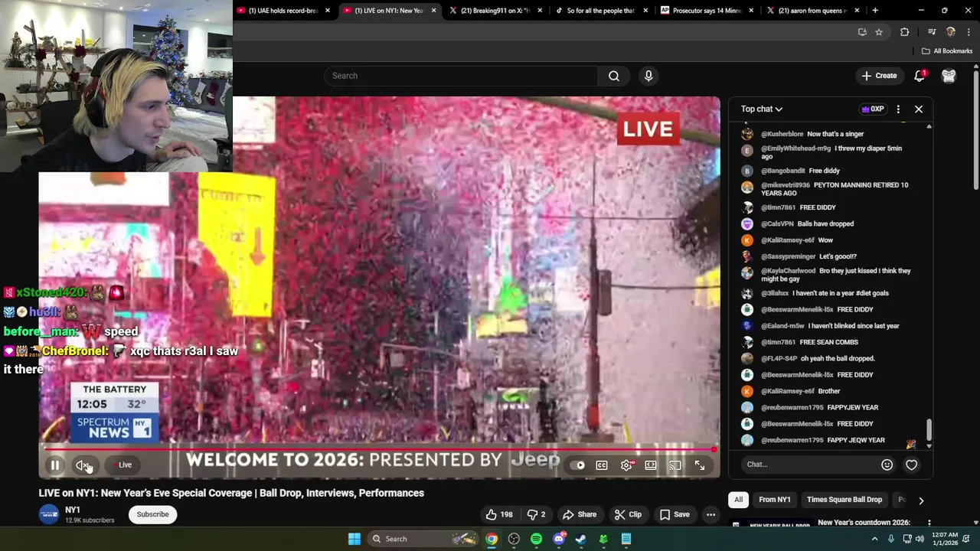The image size is (980, 551).
Task: Switch to theater mode
Action: coord(651,465)
